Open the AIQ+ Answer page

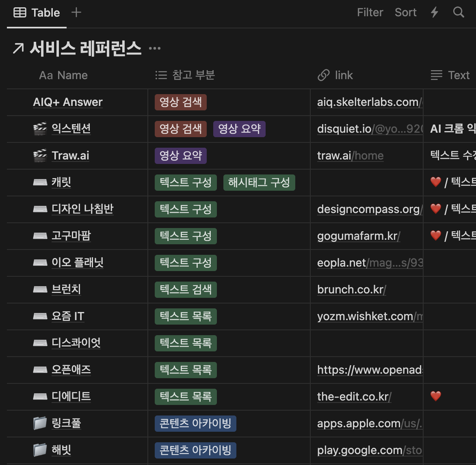(x=68, y=102)
